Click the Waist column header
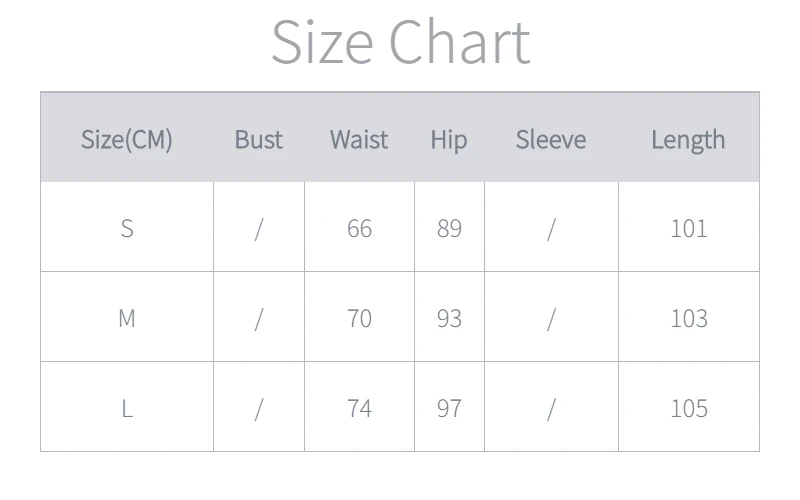The height and width of the screenshot is (500, 800). point(359,139)
